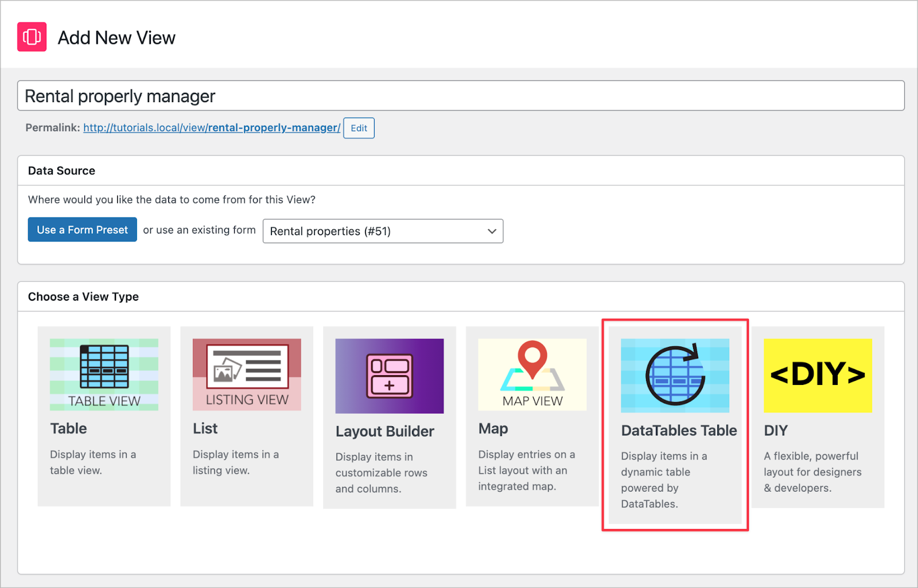The height and width of the screenshot is (588, 918).
Task: Choose the Listing View icon
Action: tap(247, 374)
